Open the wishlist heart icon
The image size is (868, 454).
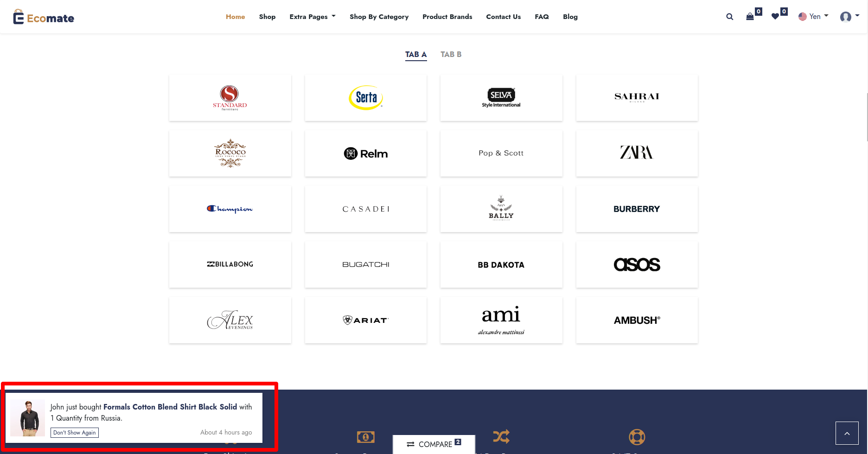coord(775,17)
